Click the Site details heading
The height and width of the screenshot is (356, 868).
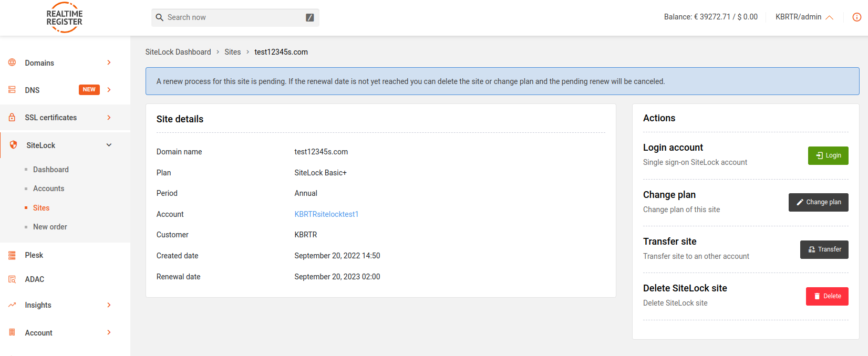(x=180, y=119)
